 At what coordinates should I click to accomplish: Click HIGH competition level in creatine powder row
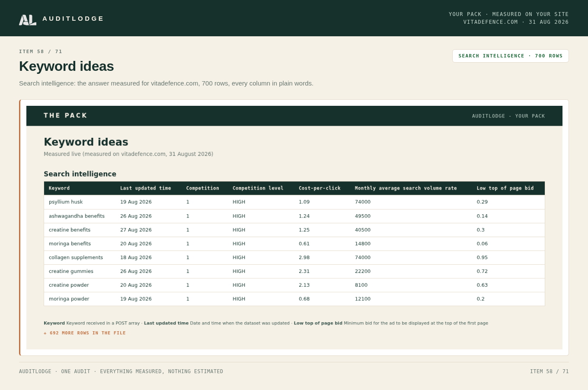pyautogui.click(x=239, y=285)
